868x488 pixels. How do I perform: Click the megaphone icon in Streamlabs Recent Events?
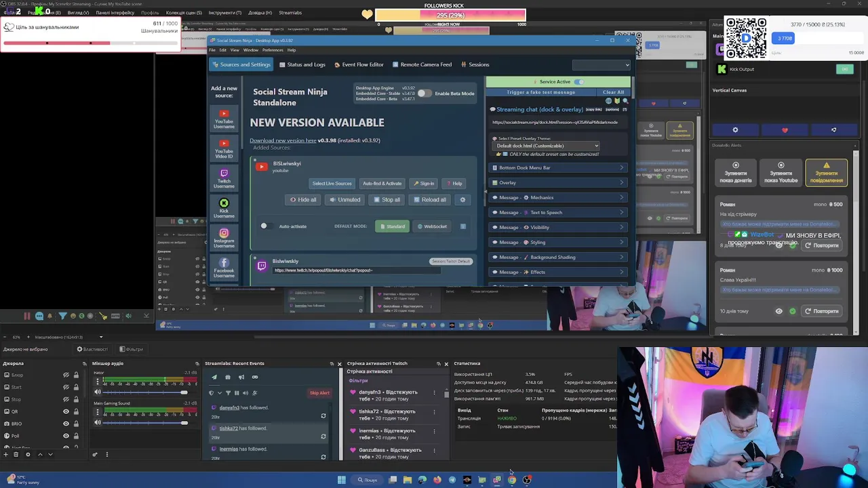click(241, 378)
